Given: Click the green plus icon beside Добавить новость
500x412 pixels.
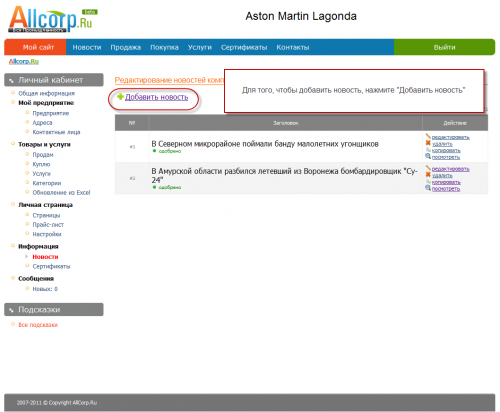Looking at the screenshot, I should point(120,97).
